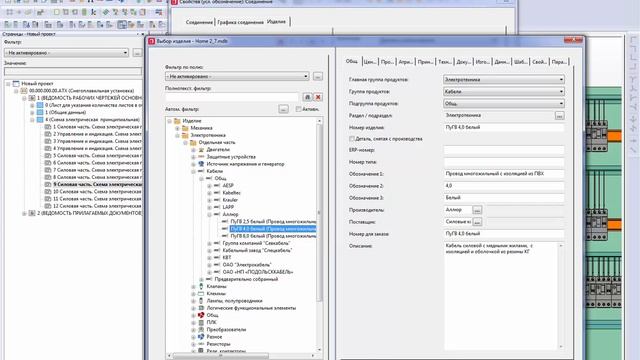Clear full-text filter with red X icon
The height and width of the screenshot is (360, 640).
pos(318,97)
